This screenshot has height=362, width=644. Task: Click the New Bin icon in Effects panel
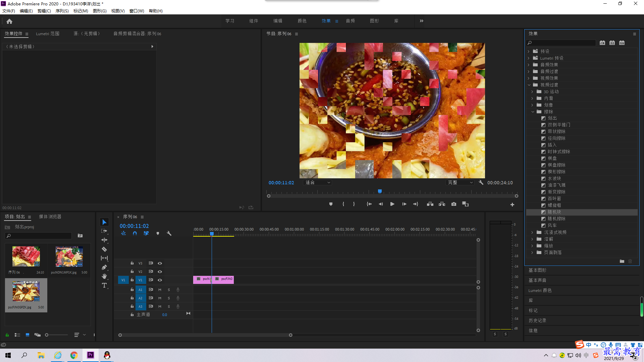[x=622, y=261]
